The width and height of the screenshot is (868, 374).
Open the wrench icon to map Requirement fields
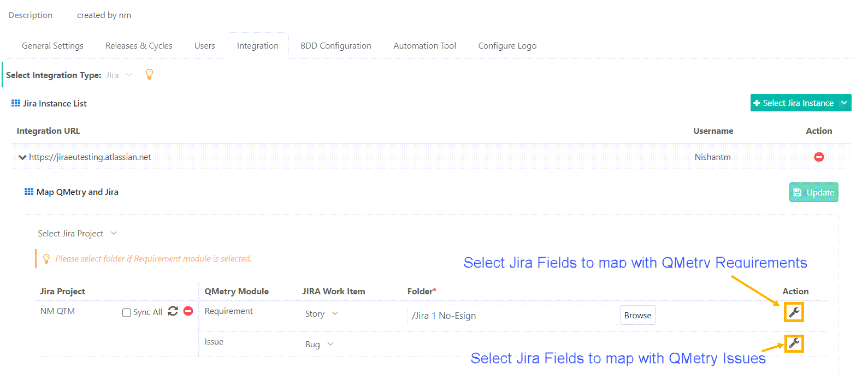pos(794,312)
